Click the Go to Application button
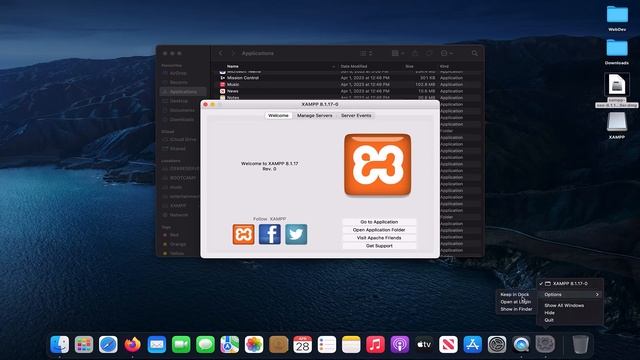640x360 pixels. pyautogui.click(x=379, y=222)
